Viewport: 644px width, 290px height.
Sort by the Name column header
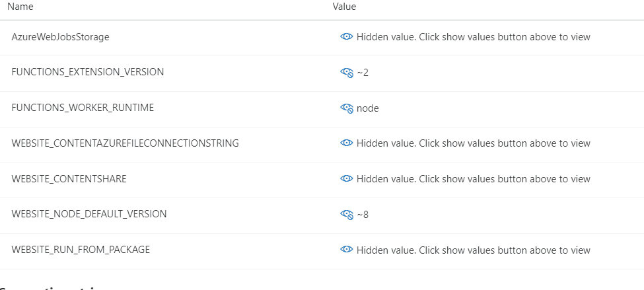[20, 7]
